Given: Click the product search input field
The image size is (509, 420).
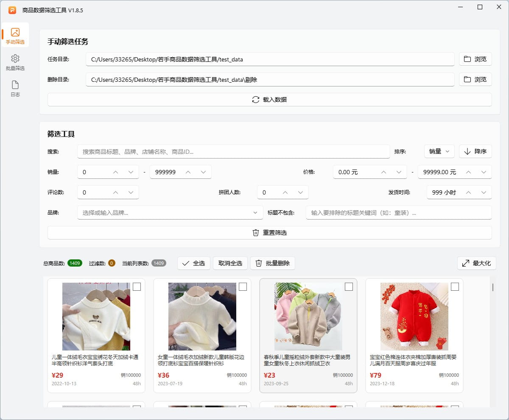Looking at the screenshot, I should [x=233, y=151].
